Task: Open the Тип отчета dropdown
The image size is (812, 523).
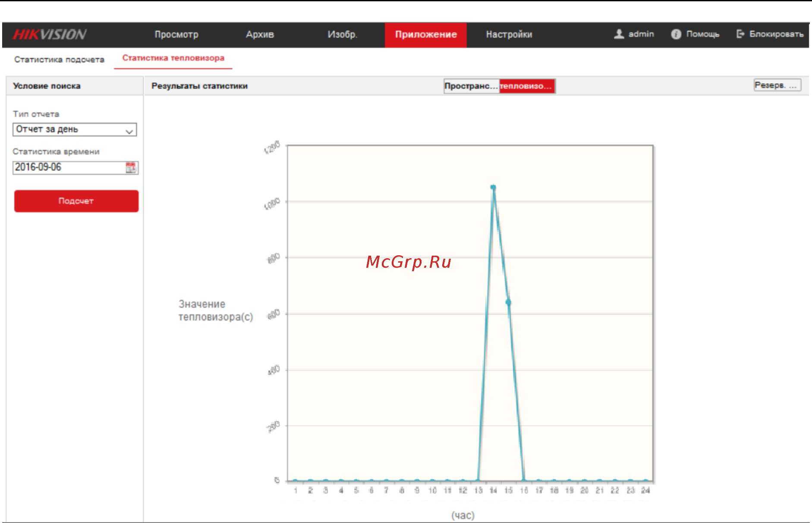Action: [x=75, y=129]
